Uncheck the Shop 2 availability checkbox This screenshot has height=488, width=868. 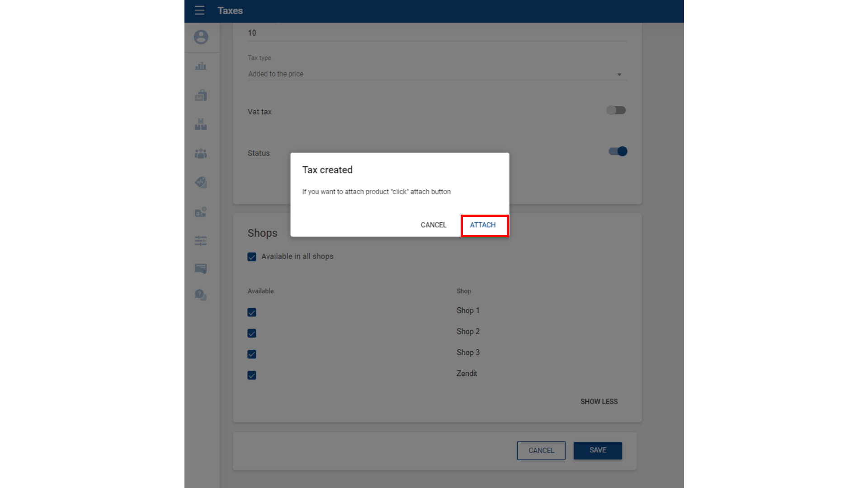click(x=252, y=333)
